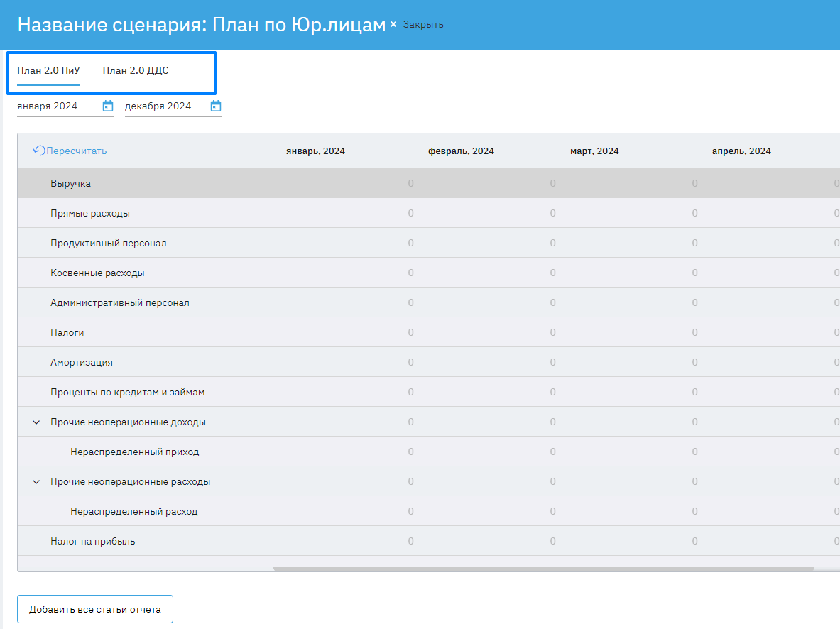This screenshot has height=629, width=840.
Task: Select the Выручка row label
Action: (70, 184)
